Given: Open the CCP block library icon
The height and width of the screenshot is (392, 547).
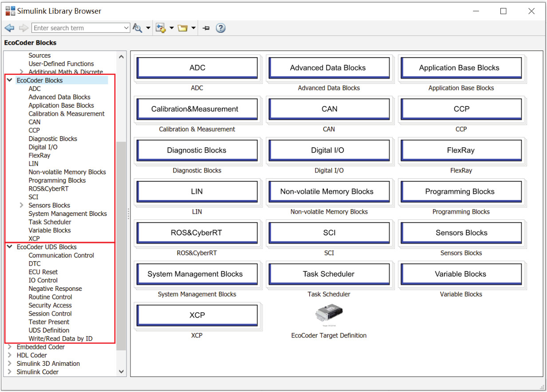Looking at the screenshot, I should pos(461,109).
